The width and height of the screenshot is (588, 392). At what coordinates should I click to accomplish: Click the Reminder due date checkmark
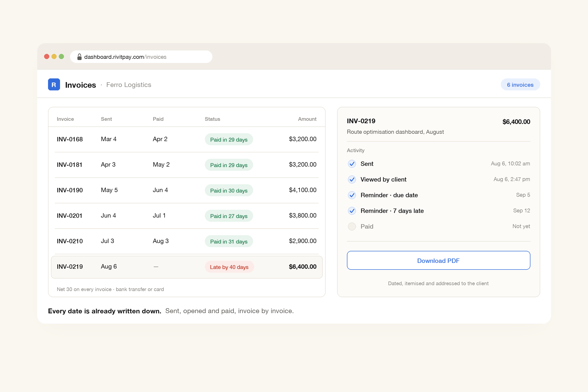[x=352, y=195]
